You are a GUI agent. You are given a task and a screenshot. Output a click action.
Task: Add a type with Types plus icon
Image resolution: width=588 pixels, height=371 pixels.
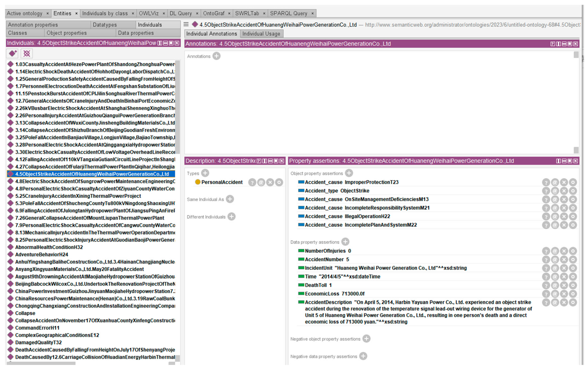(205, 173)
